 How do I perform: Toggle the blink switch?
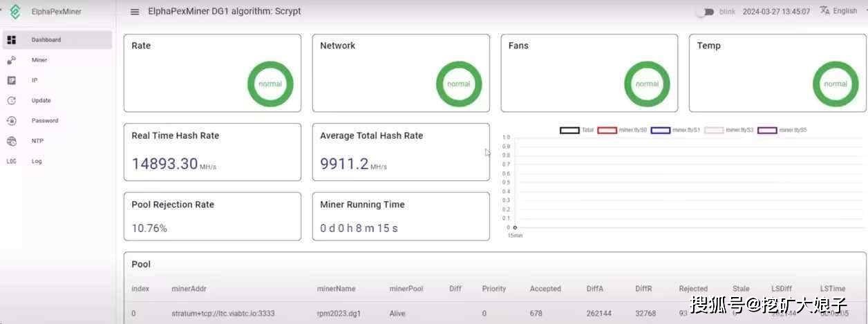[x=704, y=12]
